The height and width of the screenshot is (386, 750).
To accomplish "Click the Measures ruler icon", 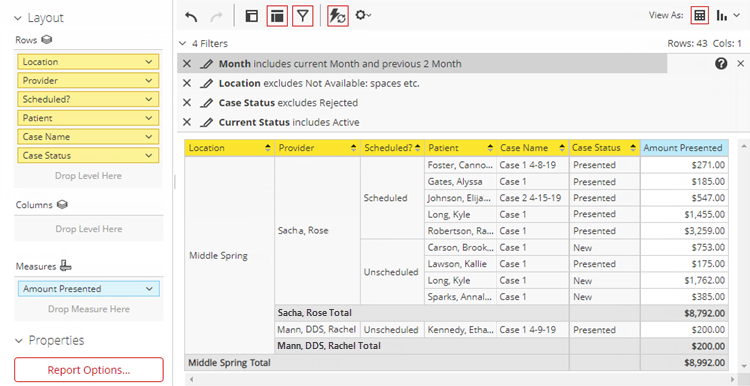I will 65,266.
